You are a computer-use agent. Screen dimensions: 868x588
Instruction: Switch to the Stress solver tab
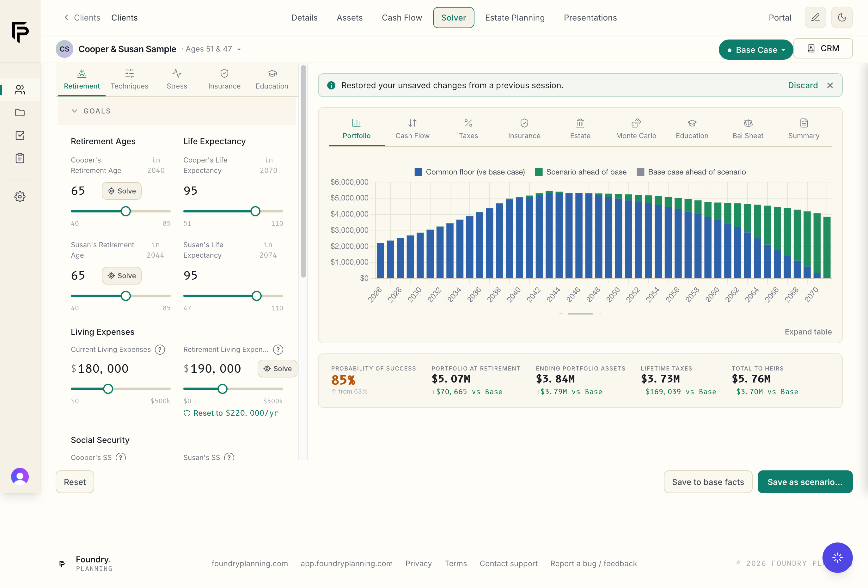coord(177,80)
